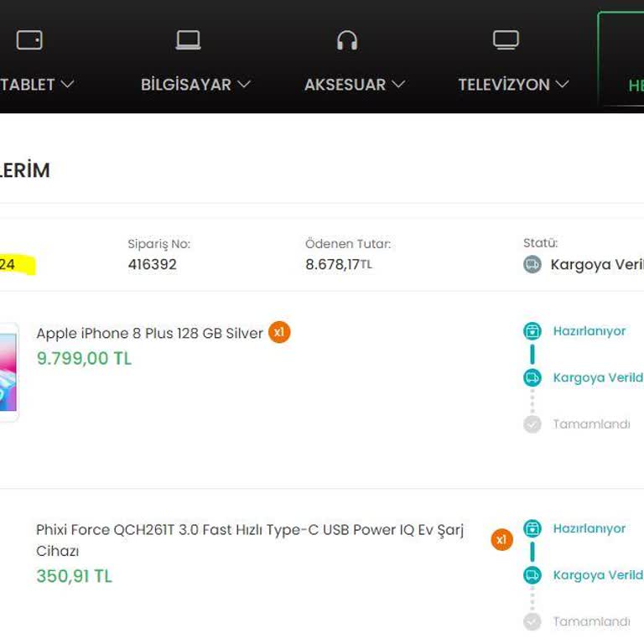644x644 pixels.
Task: Click the 9.799,00 TL price
Action: click(x=84, y=358)
